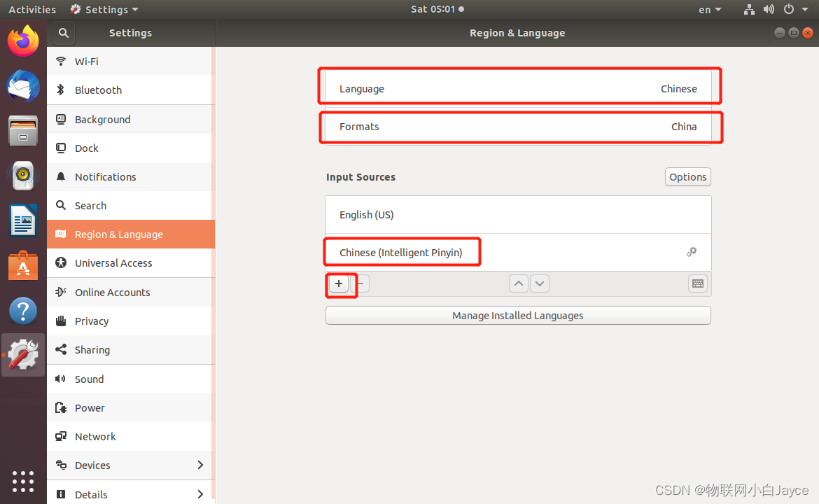Screen dimensions: 819x504
Task: Click the move-down arrow for input sources
Action: (540, 283)
